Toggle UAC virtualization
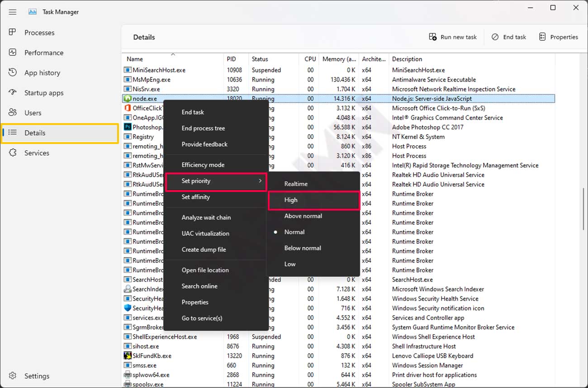This screenshot has height=388, width=588. point(216,234)
